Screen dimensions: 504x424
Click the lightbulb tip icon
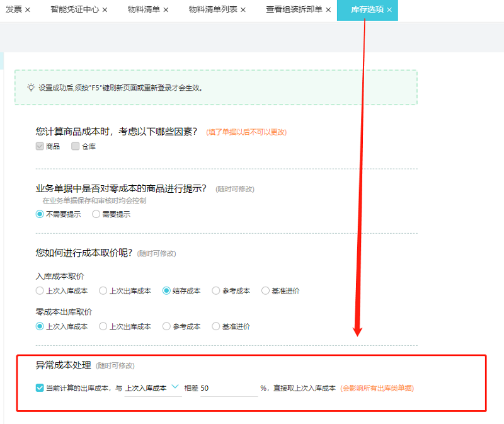[31, 88]
